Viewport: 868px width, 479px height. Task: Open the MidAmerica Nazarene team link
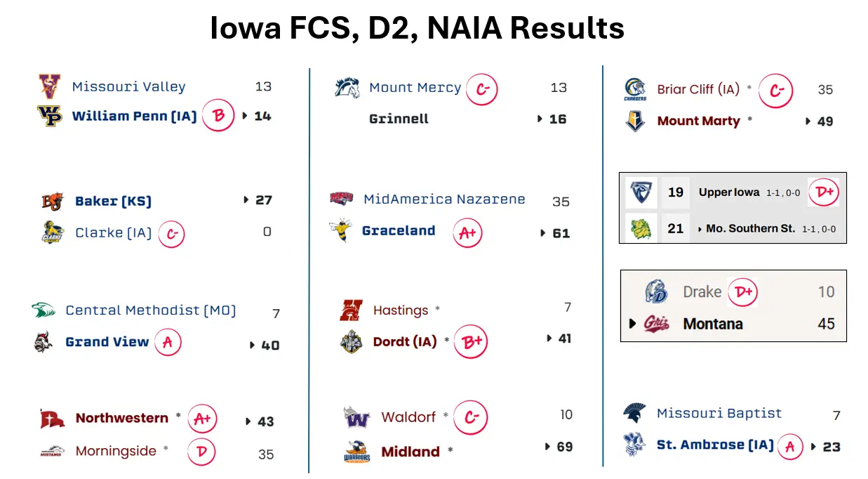click(444, 199)
